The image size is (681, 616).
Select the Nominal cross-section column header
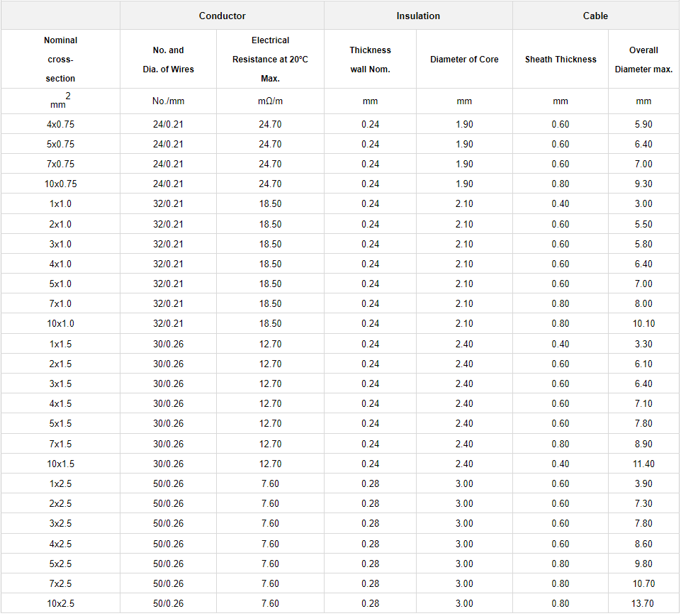point(60,60)
